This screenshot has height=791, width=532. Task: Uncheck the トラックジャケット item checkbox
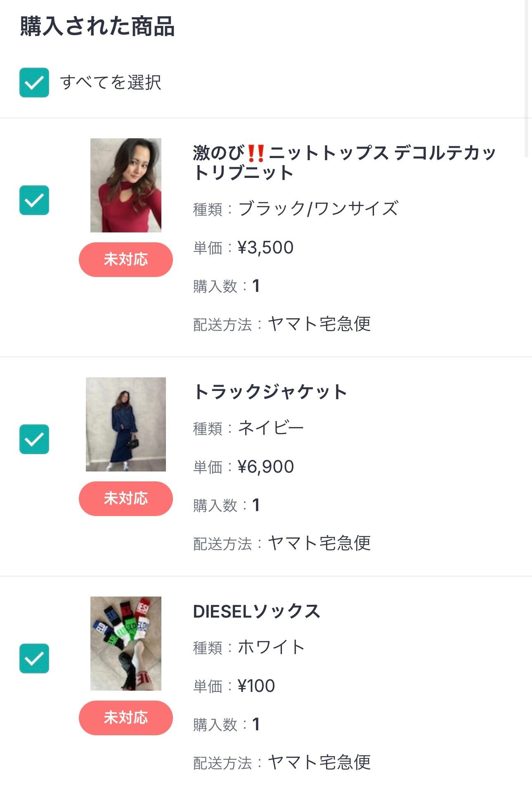pyautogui.click(x=34, y=439)
